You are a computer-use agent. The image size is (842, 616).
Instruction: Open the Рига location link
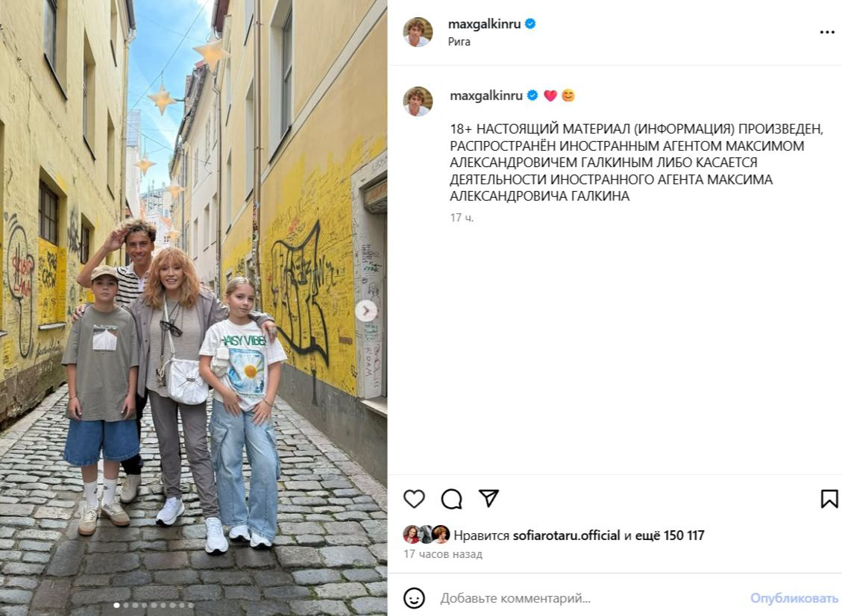(459, 41)
